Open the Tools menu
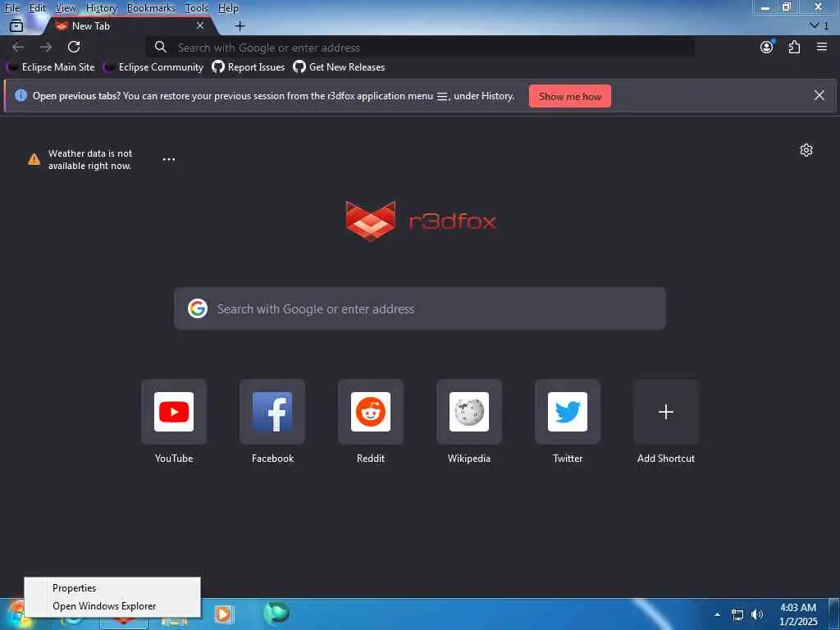Screen dimensions: 840x630 (x=196, y=8)
